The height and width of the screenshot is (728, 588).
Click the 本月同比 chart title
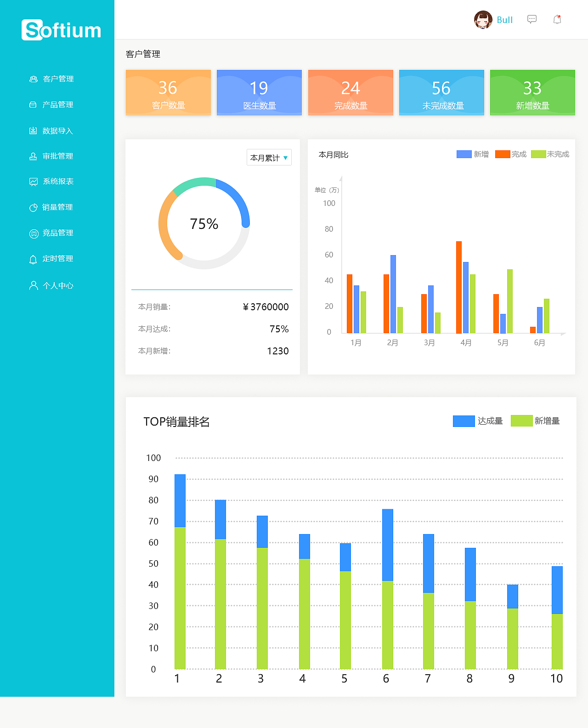334,155
